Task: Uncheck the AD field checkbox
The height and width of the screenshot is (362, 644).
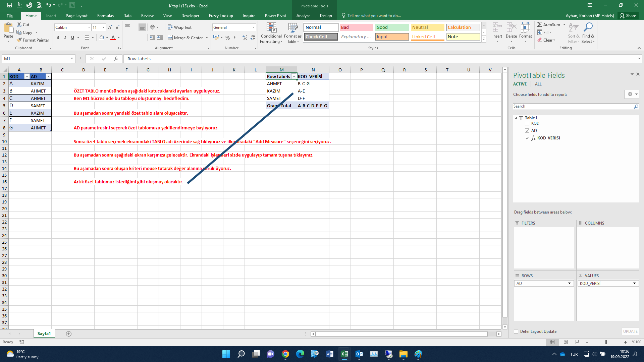Action: 527,130
